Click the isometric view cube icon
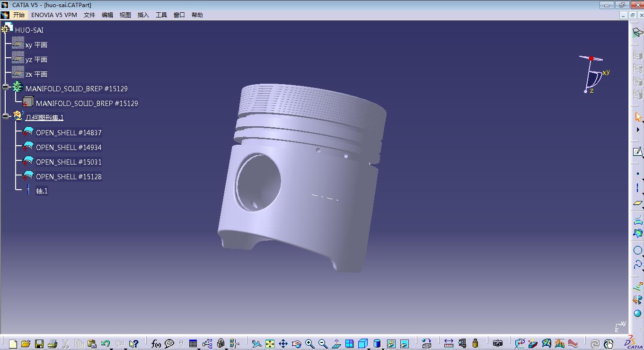 tap(362, 343)
